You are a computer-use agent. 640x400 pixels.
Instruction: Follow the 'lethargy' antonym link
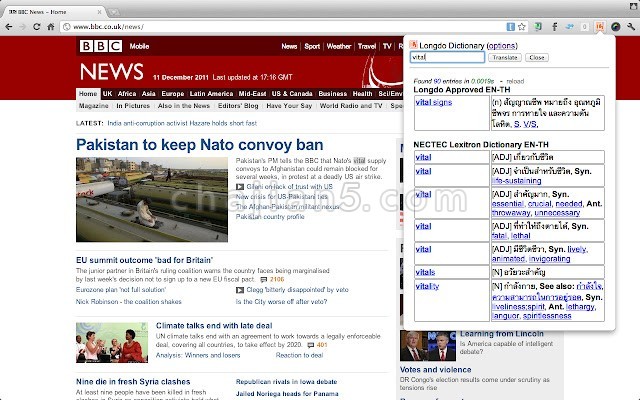580,307
